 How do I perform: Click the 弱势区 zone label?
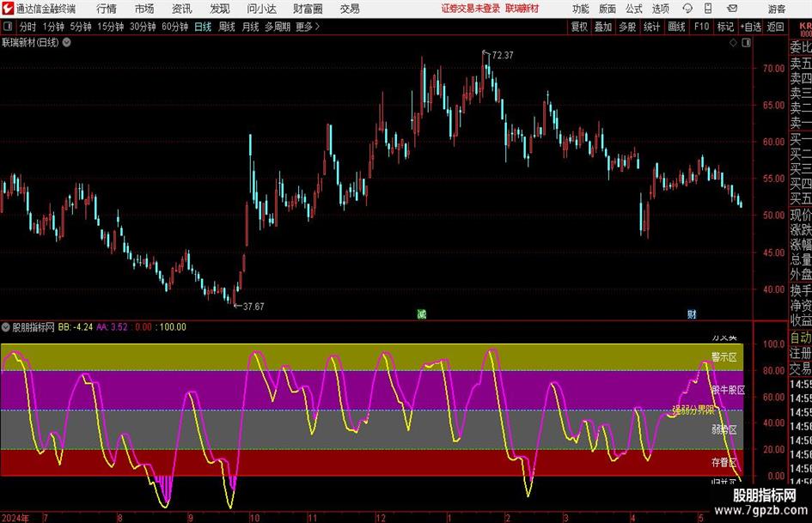click(x=724, y=429)
